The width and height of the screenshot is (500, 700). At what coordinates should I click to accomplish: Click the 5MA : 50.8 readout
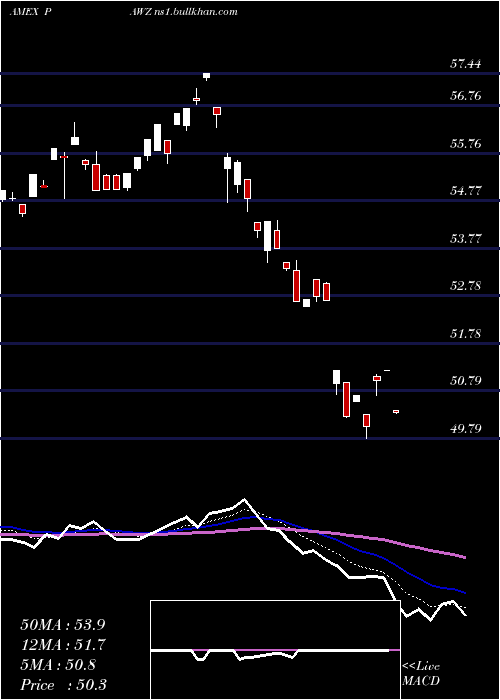tap(58, 665)
